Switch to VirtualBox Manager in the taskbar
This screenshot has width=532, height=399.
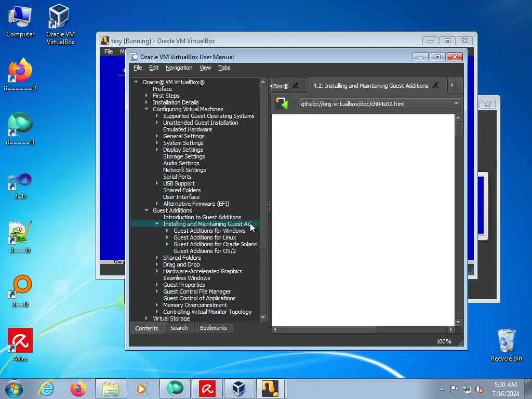(239, 389)
